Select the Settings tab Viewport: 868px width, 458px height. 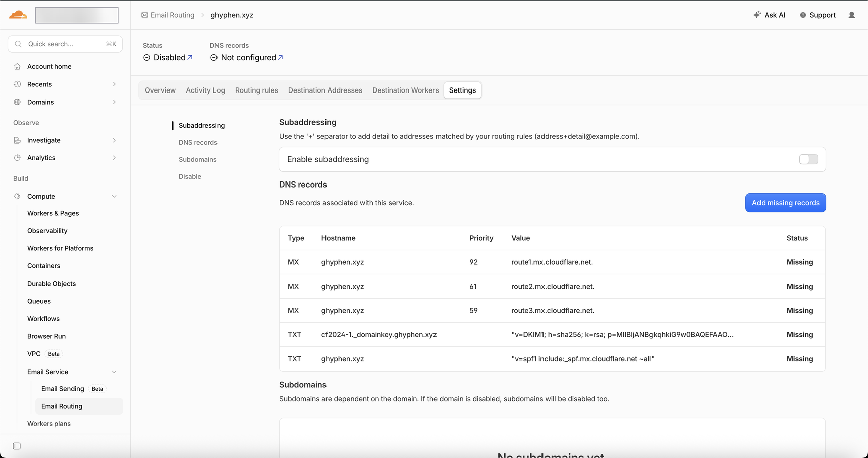462,90
